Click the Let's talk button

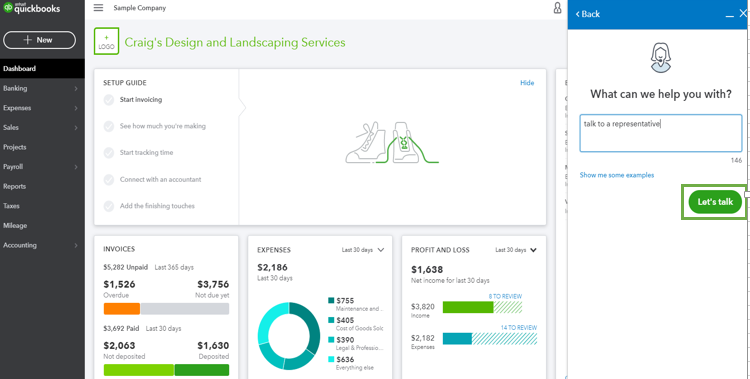(715, 202)
